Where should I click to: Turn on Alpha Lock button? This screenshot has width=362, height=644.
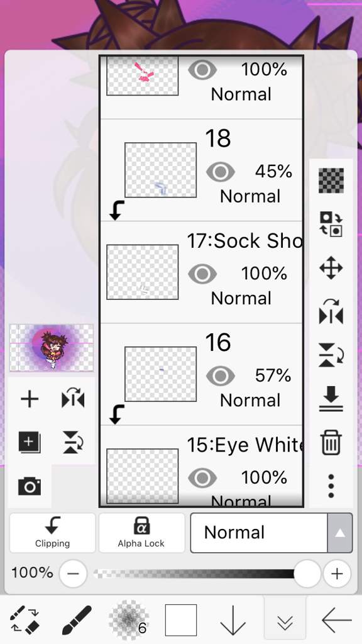[x=141, y=533]
